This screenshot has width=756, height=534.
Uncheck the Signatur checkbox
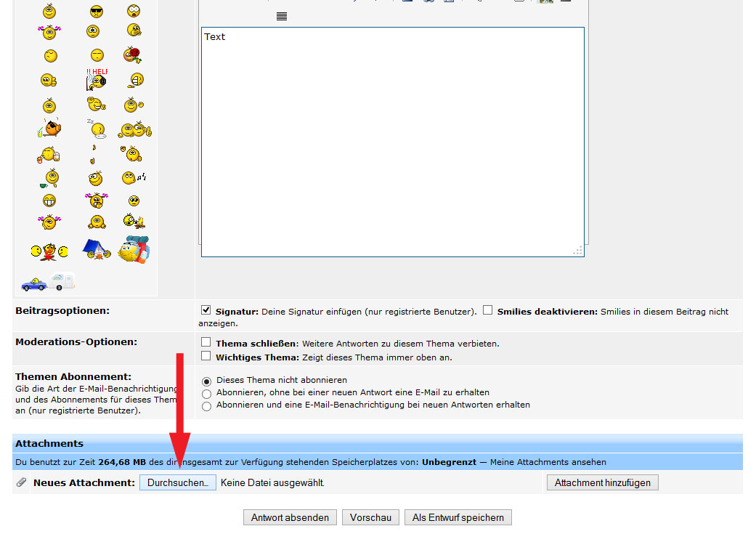(206, 310)
